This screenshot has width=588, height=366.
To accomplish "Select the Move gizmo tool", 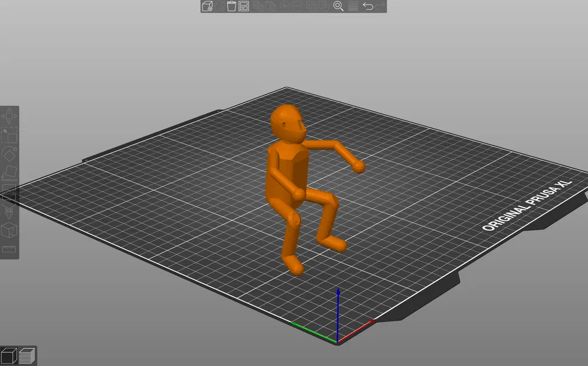I will click(x=9, y=116).
